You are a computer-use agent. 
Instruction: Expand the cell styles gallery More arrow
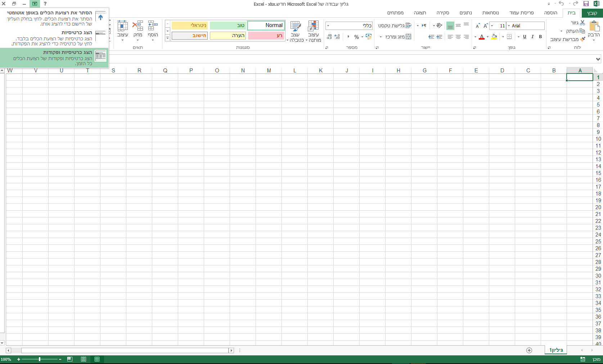tap(167, 38)
